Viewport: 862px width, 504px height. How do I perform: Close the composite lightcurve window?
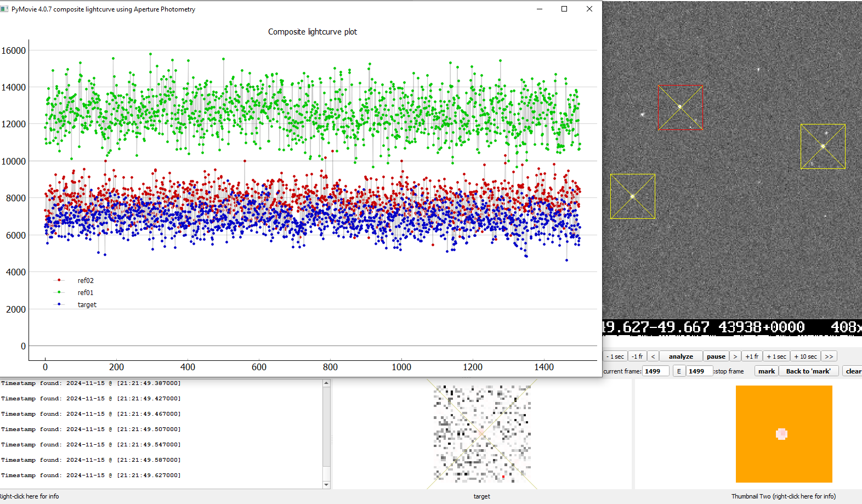point(589,9)
